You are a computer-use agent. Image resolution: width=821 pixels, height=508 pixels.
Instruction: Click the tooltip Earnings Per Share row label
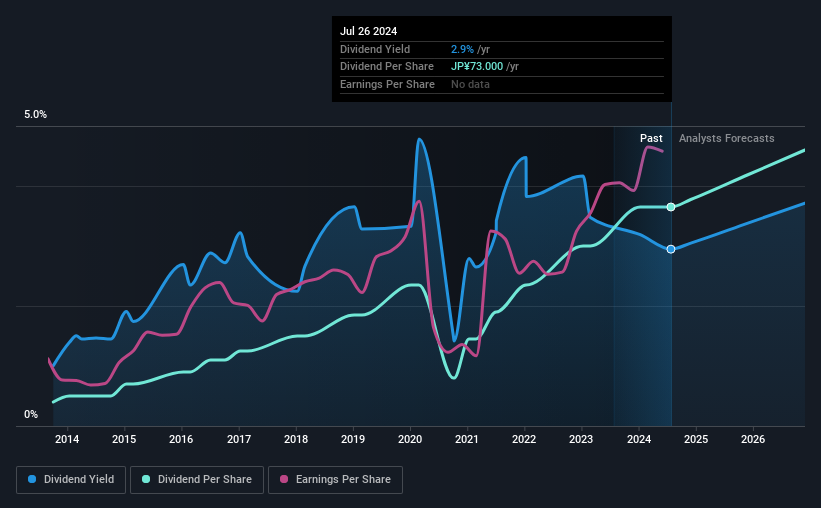pos(387,84)
